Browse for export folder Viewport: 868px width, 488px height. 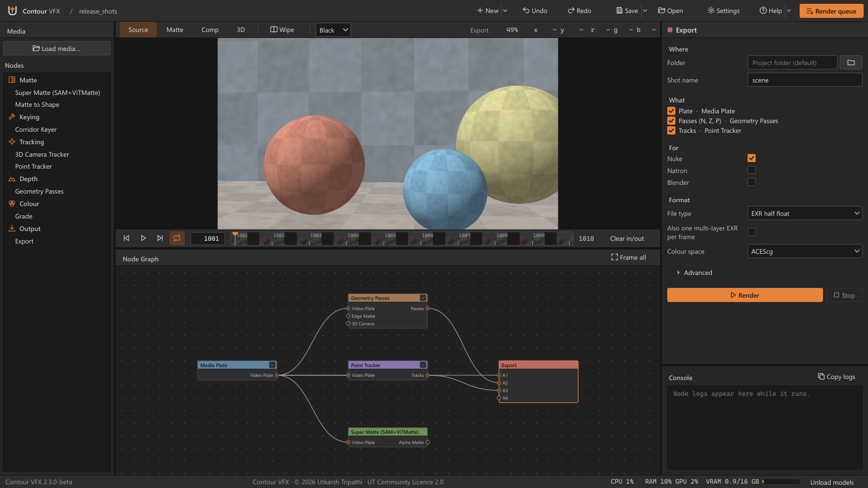pyautogui.click(x=851, y=63)
